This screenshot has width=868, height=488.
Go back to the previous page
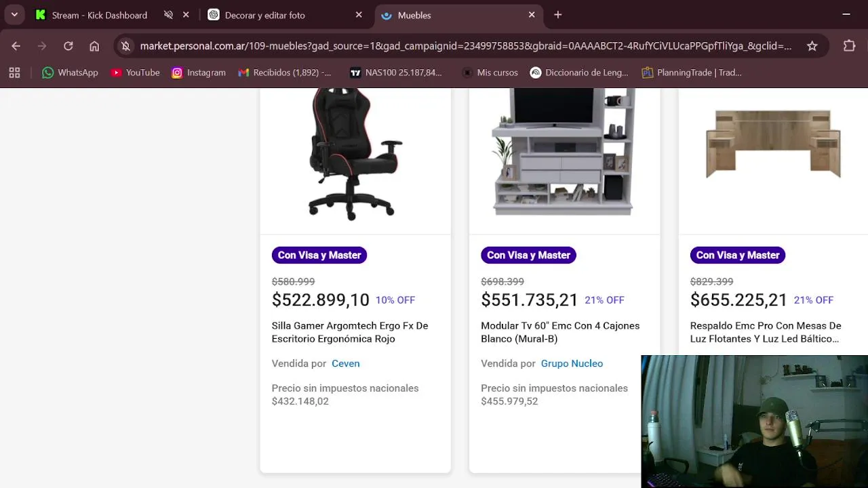16,46
